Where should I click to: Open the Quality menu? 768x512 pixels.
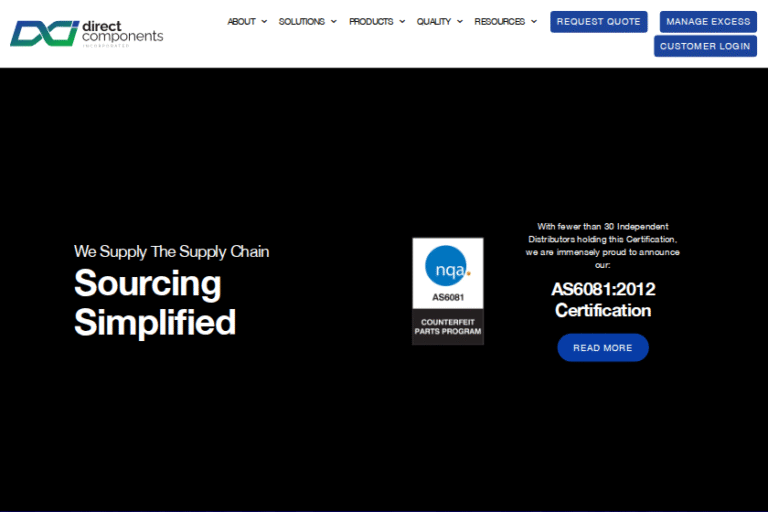tap(434, 21)
